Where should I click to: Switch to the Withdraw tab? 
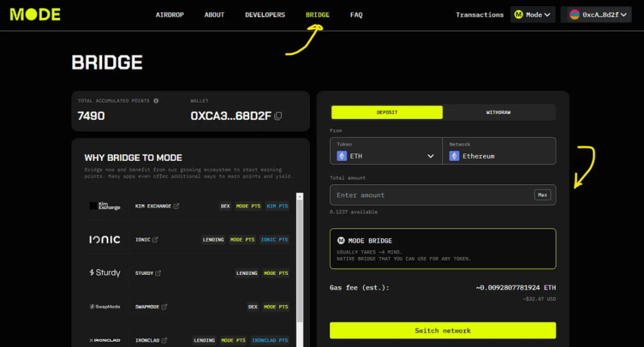[x=498, y=113]
